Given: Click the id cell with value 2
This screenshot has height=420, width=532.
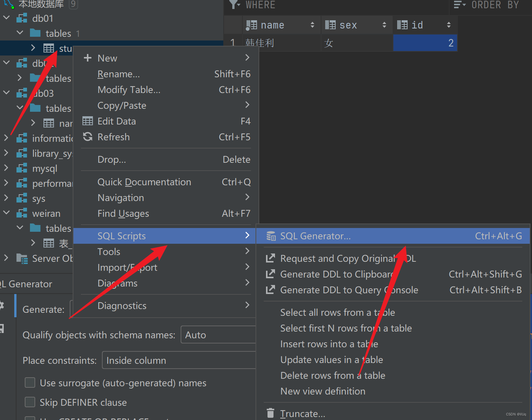Looking at the screenshot, I should tap(425, 43).
